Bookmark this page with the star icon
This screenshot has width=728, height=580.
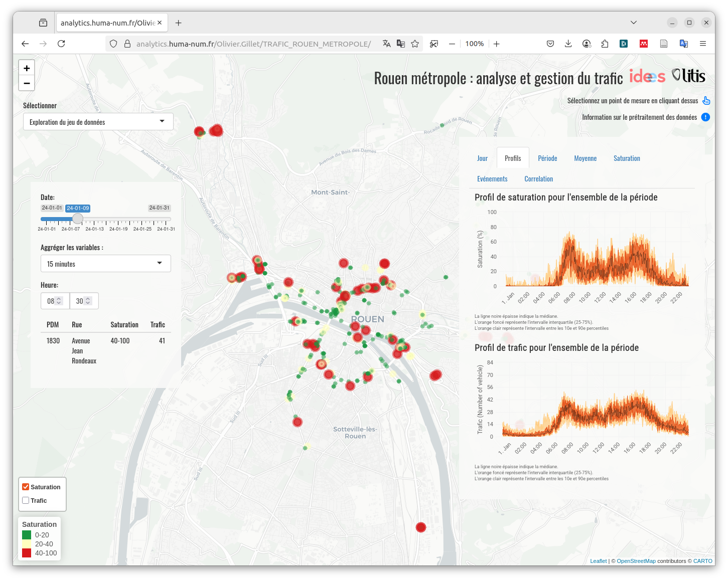click(415, 44)
